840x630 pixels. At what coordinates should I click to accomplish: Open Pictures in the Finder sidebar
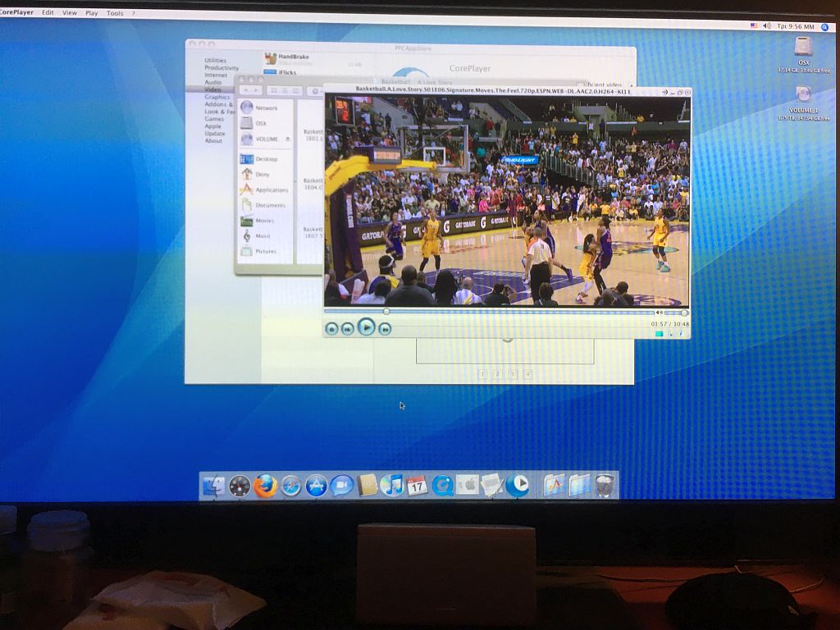coord(266,251)
